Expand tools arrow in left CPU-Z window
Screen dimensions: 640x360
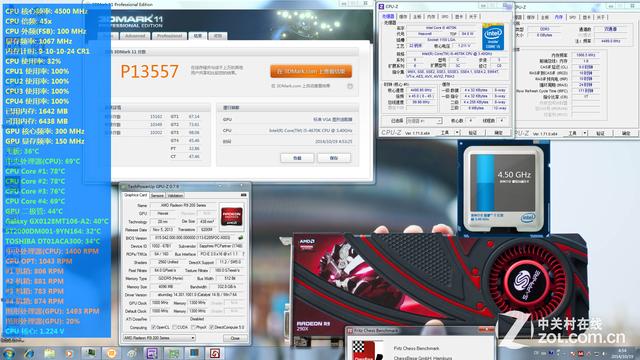(457, 133)
